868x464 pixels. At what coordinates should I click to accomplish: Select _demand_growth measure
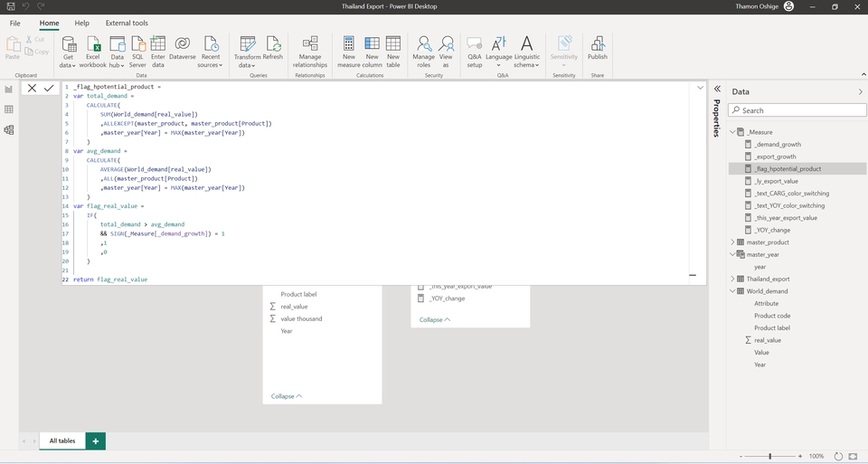click(x=778, y=145)
